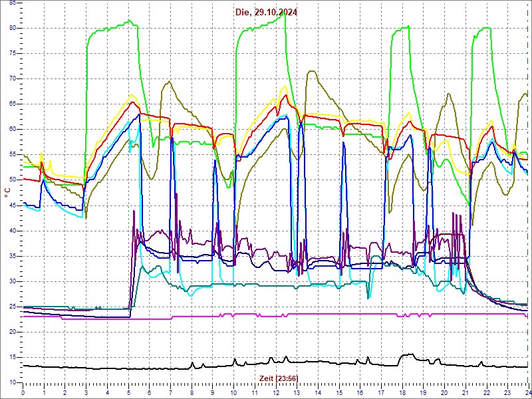Select hour 5 on the time axis
This screenshot has width=532, height=399.
coord(128,392)
